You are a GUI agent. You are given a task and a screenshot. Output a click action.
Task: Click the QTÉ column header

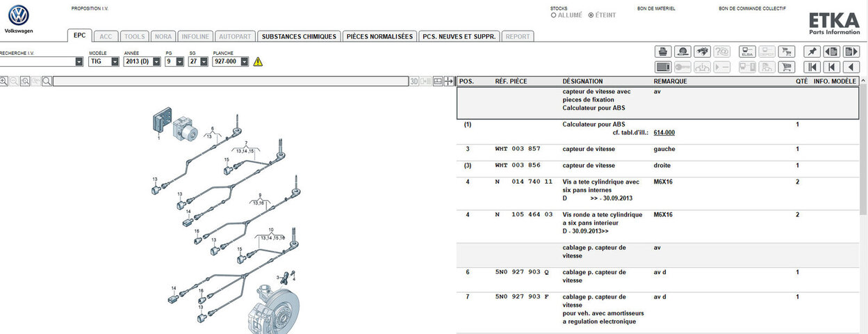pos(802,81)
